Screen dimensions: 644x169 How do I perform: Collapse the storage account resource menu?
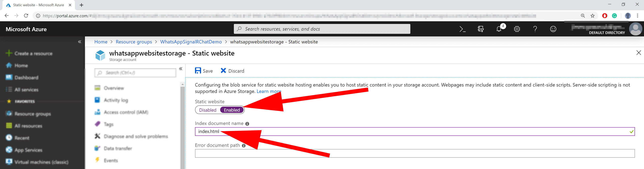click(181, 69)
